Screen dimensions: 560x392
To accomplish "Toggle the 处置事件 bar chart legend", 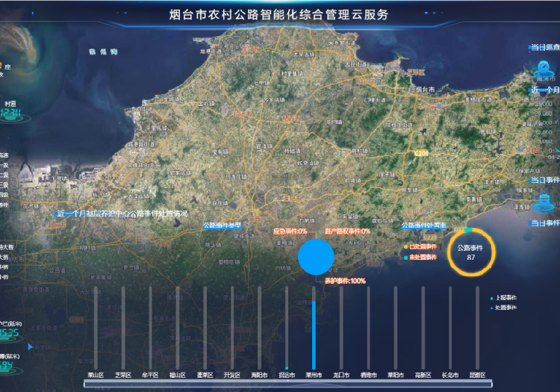I will click(x=504, y=308).
